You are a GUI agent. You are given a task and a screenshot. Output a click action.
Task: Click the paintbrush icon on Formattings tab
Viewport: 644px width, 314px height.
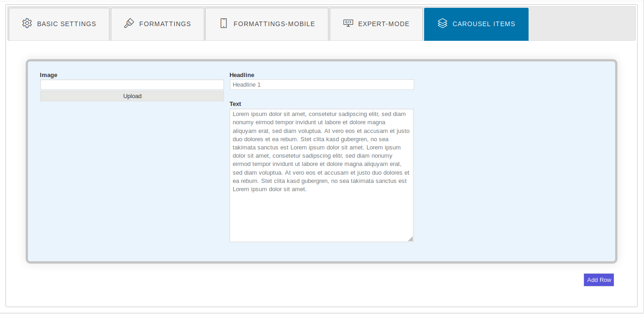[129, 23]
